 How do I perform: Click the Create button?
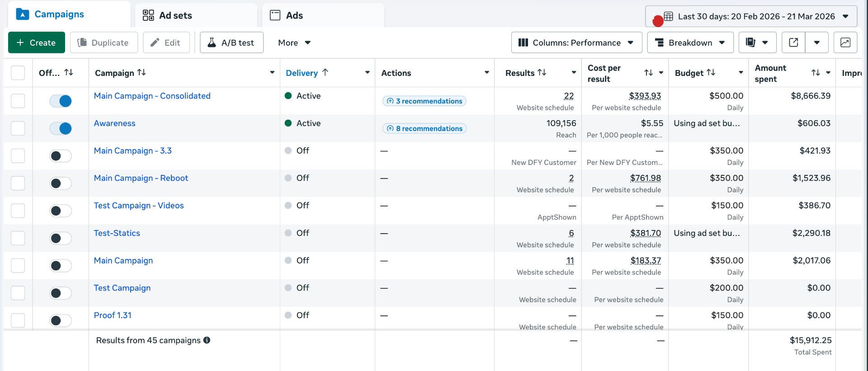pyautogui.click(x=37, y=42)
